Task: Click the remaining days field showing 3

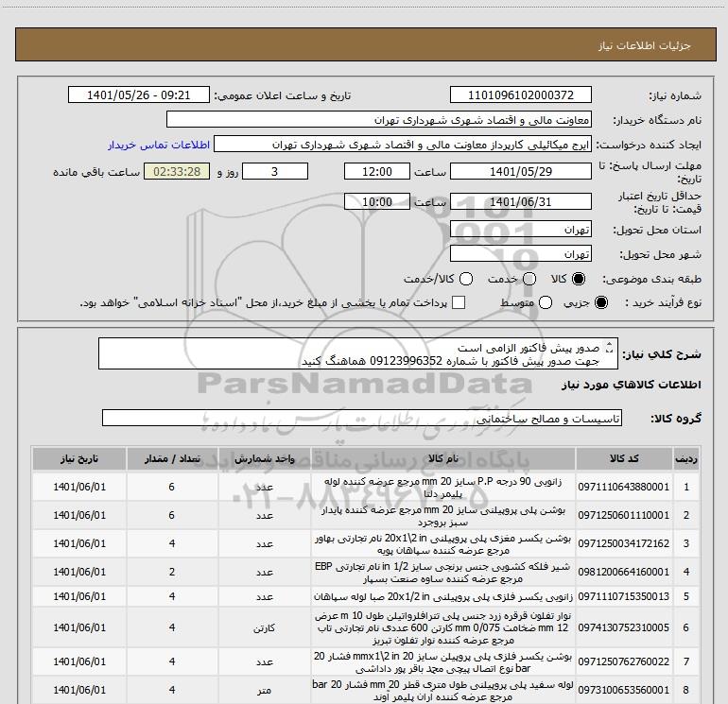Action: [275, 172]
